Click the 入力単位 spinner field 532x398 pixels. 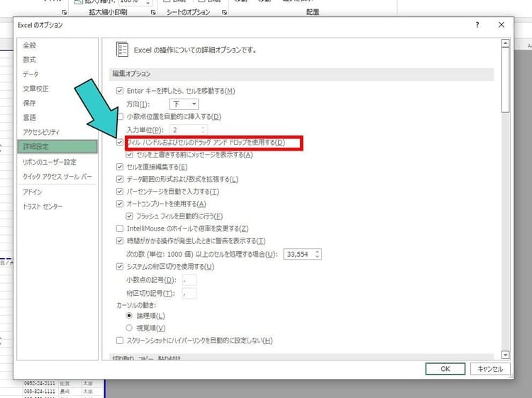coord(188,130)
